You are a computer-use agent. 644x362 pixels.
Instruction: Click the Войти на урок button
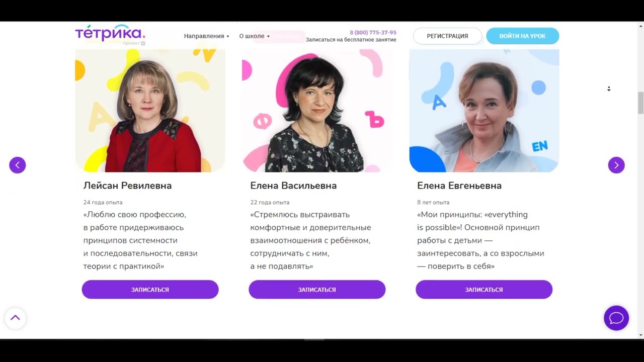(x=522, y=36)
